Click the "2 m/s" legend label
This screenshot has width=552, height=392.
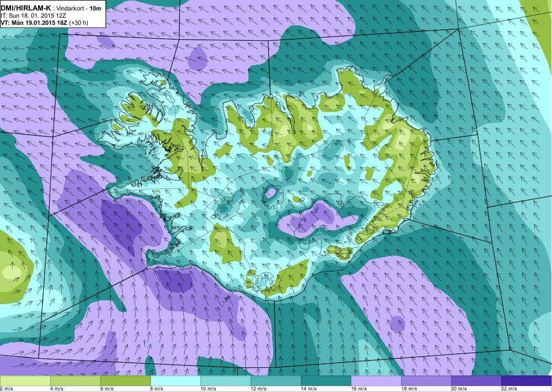click(6, 389)
